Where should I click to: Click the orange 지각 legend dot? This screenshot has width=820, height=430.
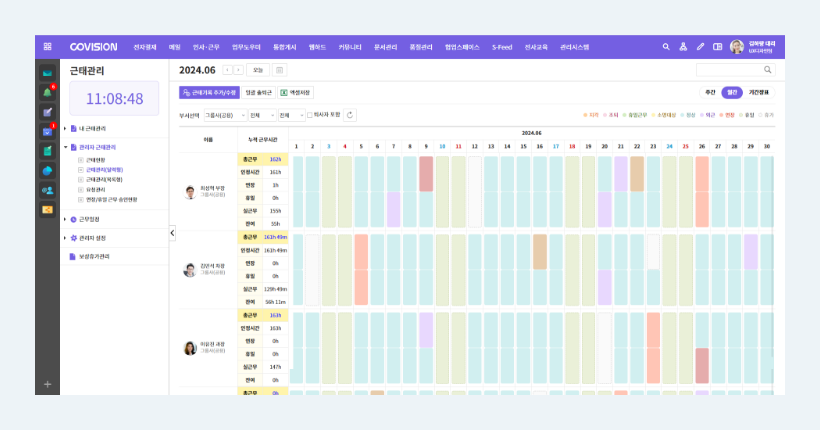[586, 115]
